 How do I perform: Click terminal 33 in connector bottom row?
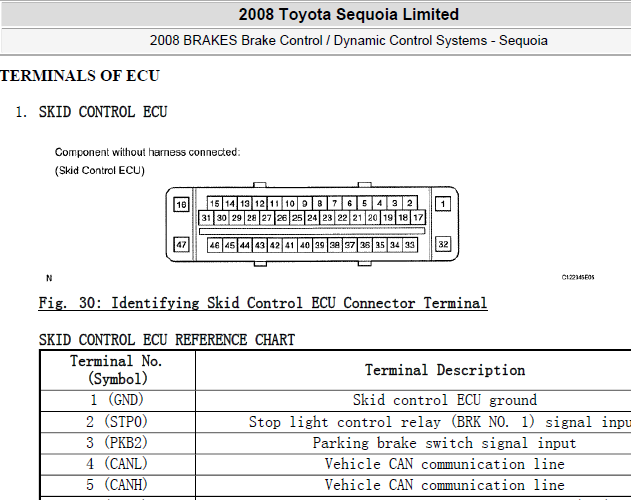pos(410,245)
